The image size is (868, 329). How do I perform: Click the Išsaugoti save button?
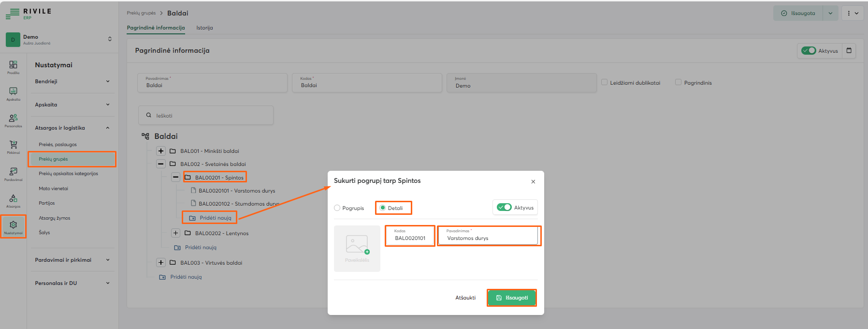[511, 298]
